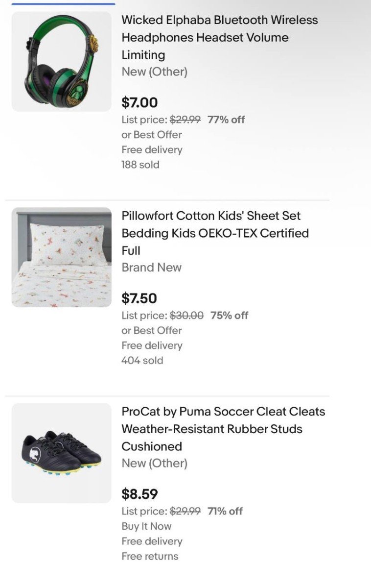Click the "404 sold" text
Viewport: 371px width, 588px height.
click(x=142, y=361)
